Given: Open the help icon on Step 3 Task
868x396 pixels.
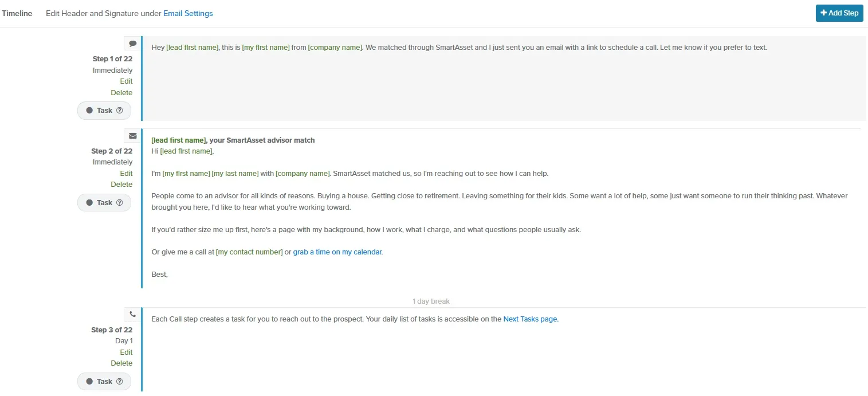Looking at the screenshot, I should 120,382.
